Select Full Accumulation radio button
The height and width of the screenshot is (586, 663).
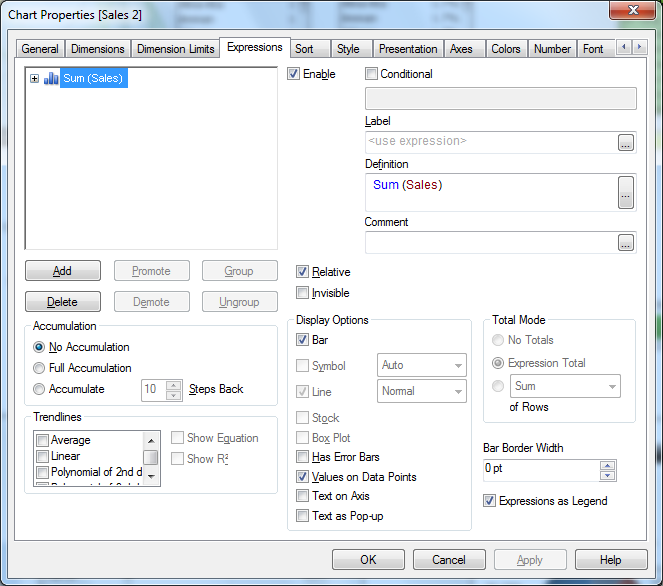[39, 368]
